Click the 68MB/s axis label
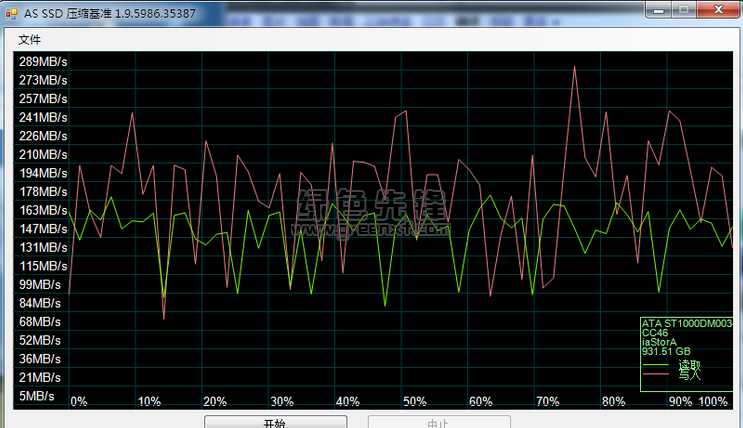Image resolution: width=743 pixels, height=428 pixels. (40, 322)
